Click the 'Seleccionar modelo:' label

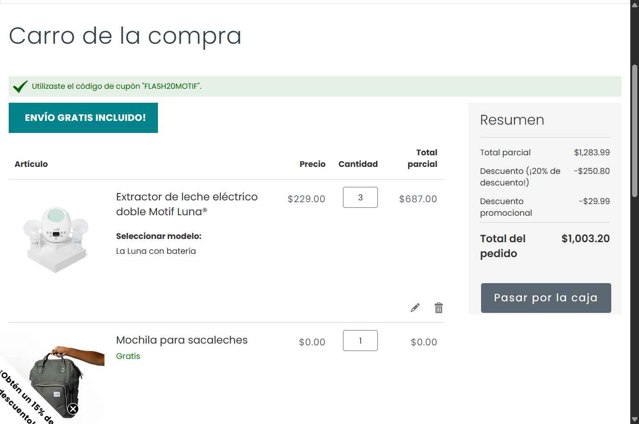point(159,236)
